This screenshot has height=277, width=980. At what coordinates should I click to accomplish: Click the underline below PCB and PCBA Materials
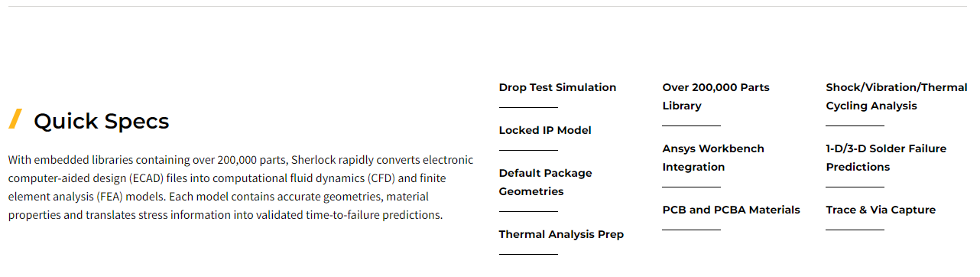click(692, 230)
